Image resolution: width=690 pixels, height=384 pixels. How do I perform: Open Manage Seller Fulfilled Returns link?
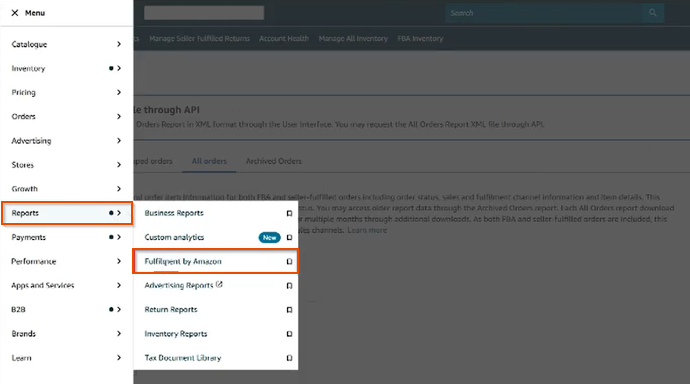click(199, 39)
